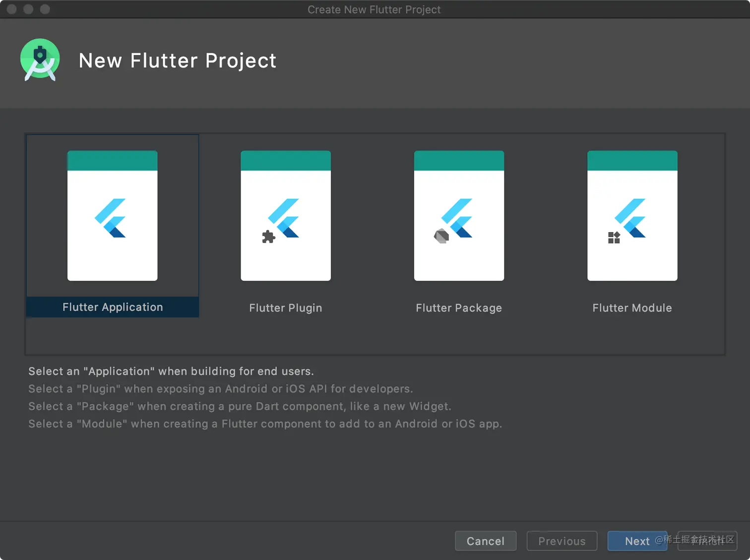Click the 'Select a "Plugin"' description line
The image size is (750, 560).
tap(221, 389)
